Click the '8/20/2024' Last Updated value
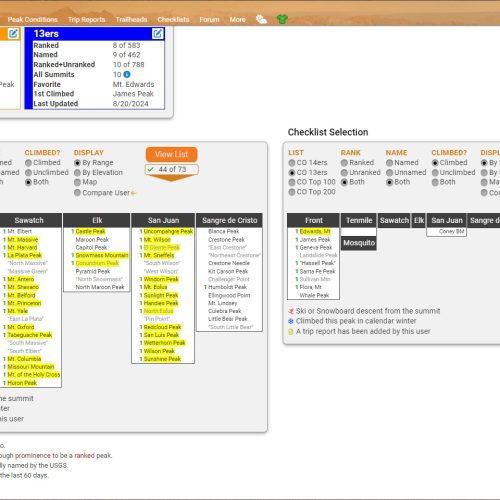 click(x=130, y=104)
